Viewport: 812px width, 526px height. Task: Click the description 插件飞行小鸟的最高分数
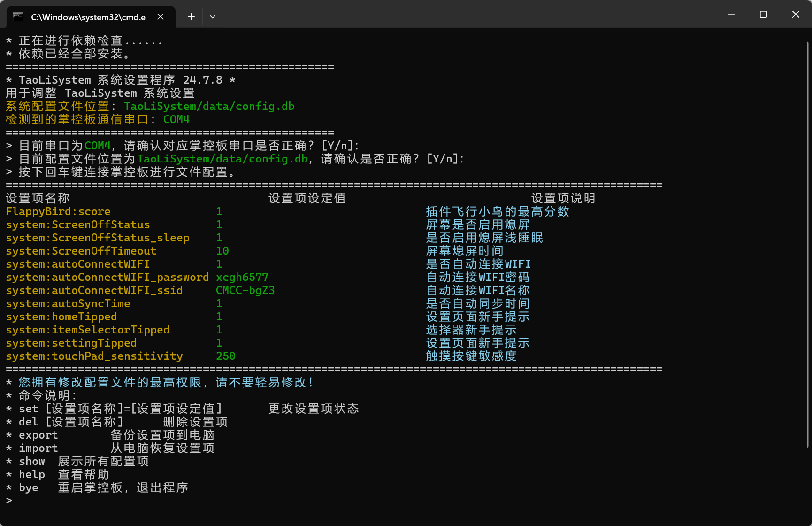498,211
